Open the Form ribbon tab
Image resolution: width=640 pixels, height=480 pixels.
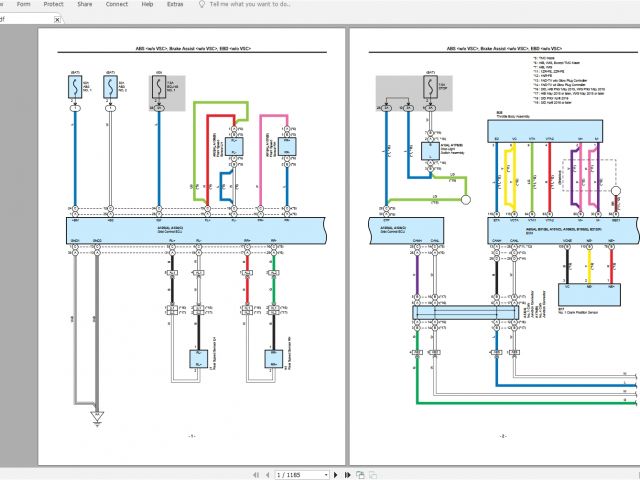(21, 4)
